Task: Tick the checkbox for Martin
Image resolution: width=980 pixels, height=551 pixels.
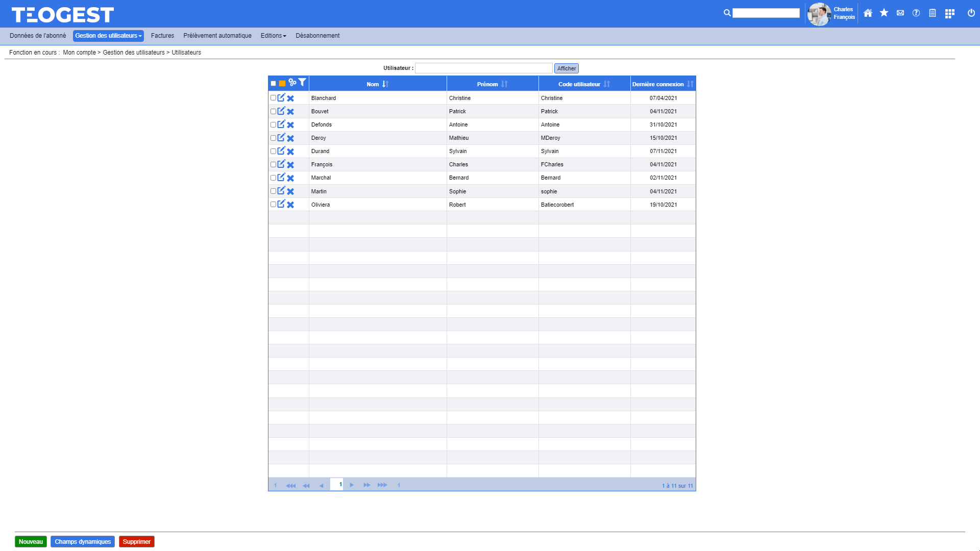Action: pyautogui.click(x=273, y=191)
